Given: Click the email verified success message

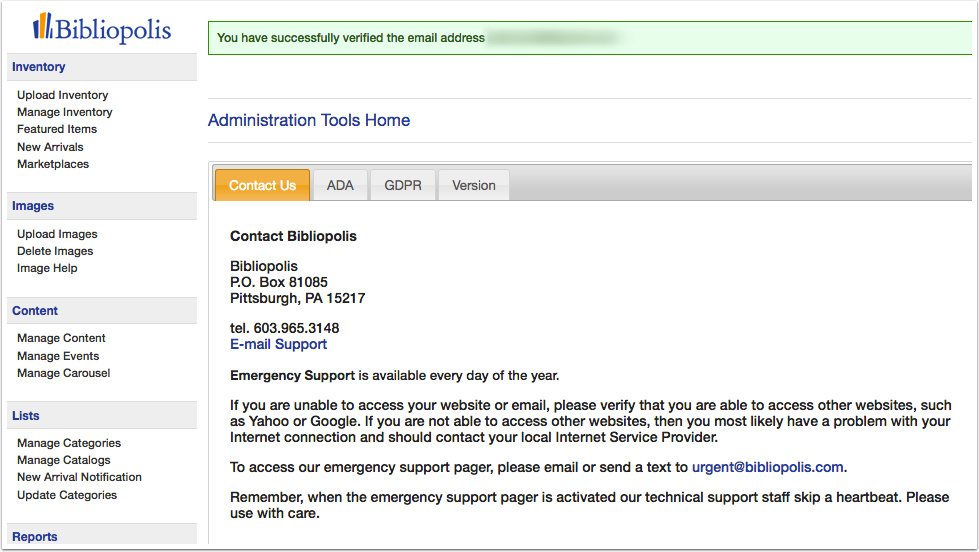Looking at the screenshot, I should (589, 38).
